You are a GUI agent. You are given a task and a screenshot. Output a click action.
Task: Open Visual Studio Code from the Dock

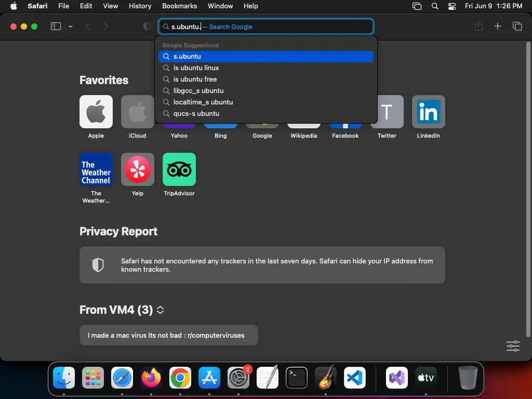pyautogui.click(x=354, y=378)
